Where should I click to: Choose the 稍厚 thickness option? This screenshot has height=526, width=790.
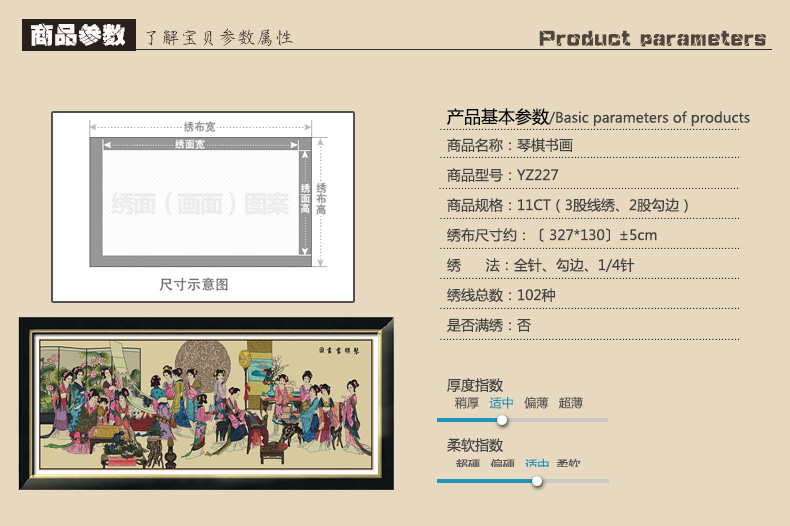tap(467, 403)
